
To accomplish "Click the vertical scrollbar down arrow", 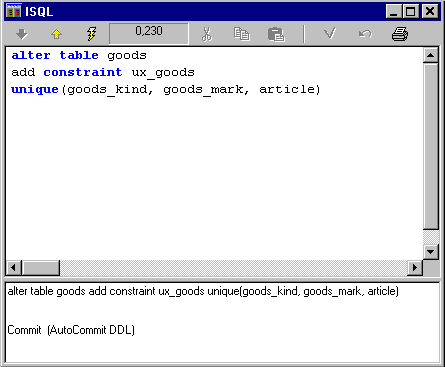I will tap(431, 252).
